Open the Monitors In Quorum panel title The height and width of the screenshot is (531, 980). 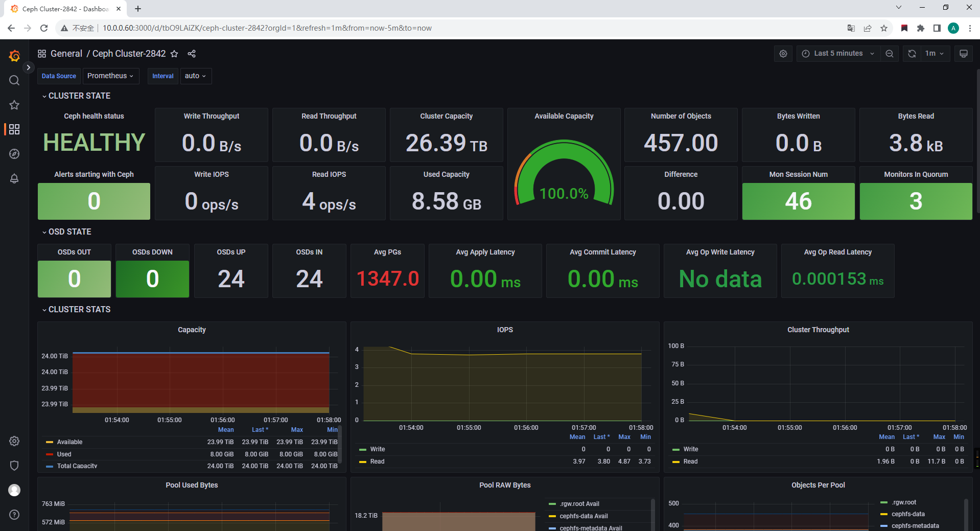pyautogui.click(x=916, y=175)
